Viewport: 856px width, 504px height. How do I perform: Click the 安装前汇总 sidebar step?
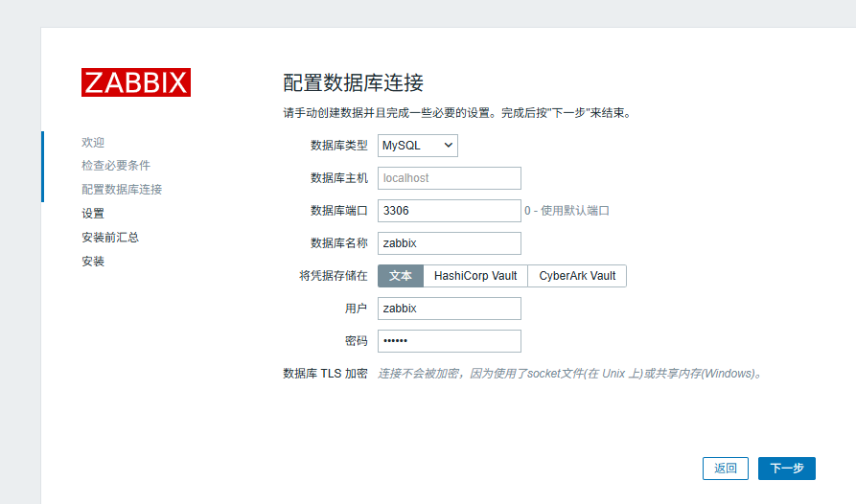pyautogui.click(x=110, y=238)
